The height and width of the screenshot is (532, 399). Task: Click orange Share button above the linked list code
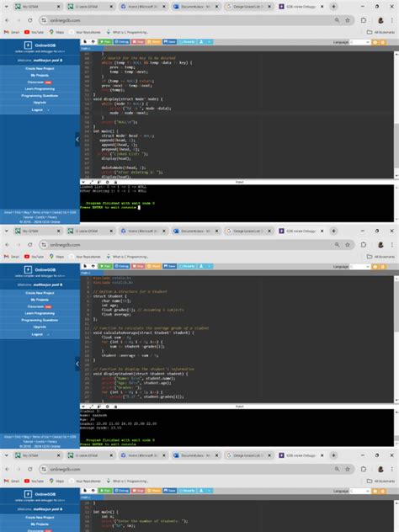coord(154,42)
